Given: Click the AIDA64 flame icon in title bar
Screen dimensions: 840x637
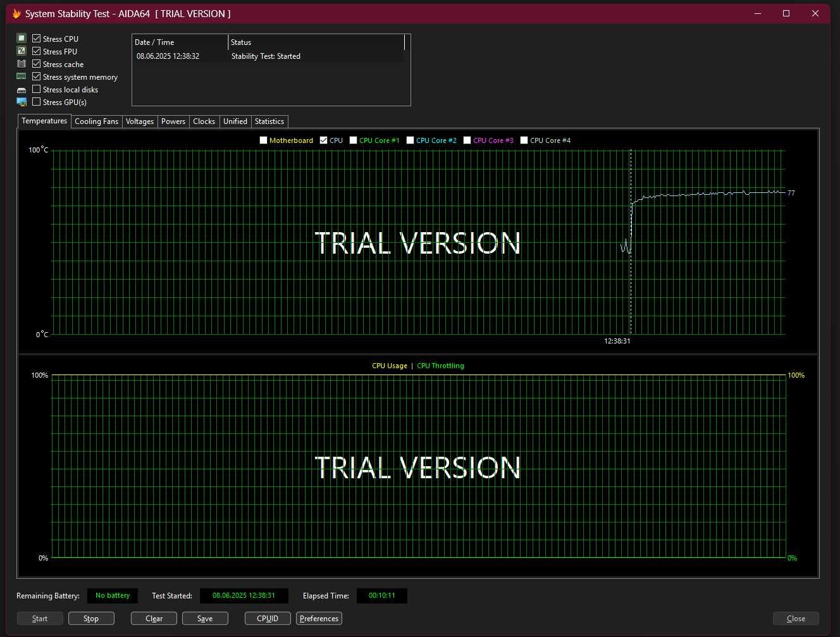Looking at the screenshot, I should (16, 13).
